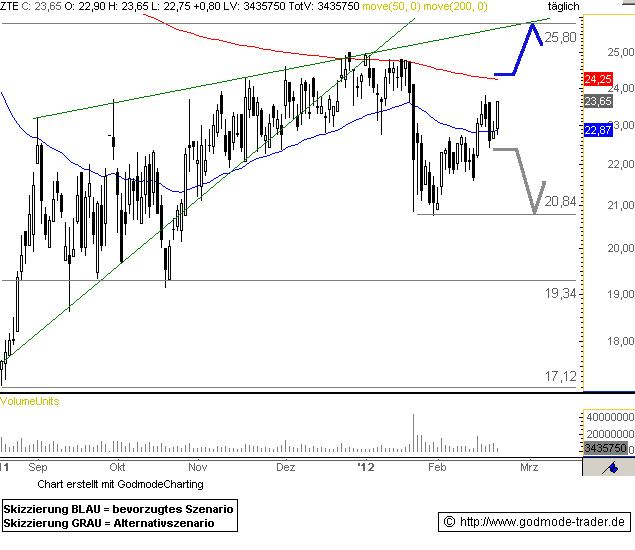Click the 18,00 price axis label

pos(620,341)
